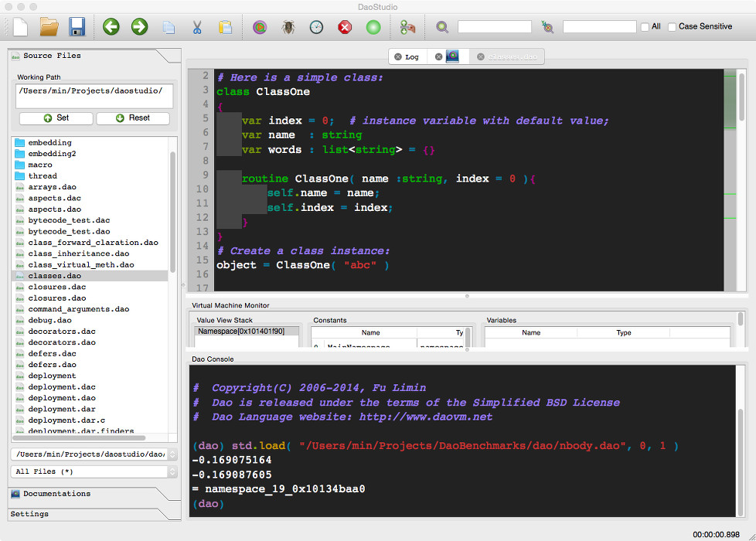Click the Constants Name column header
Screen dimensions: 756x541
pos(370,332)
